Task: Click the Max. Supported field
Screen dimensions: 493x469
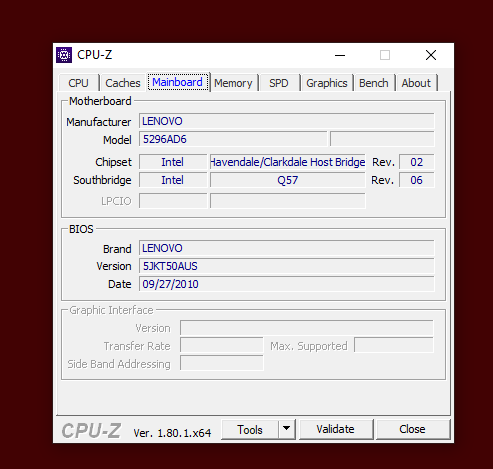Action: click(x=394, y=345)
